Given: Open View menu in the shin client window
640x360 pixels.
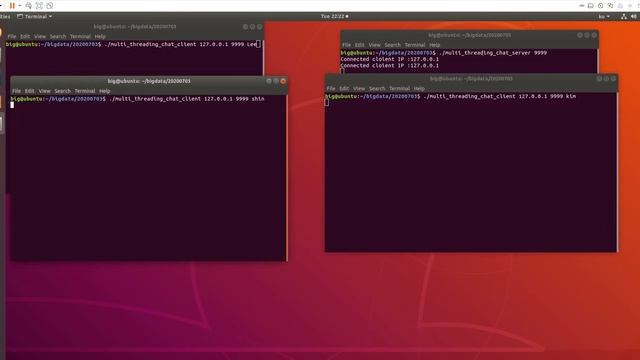Looking at the screenshot, I should pos(44,91).
